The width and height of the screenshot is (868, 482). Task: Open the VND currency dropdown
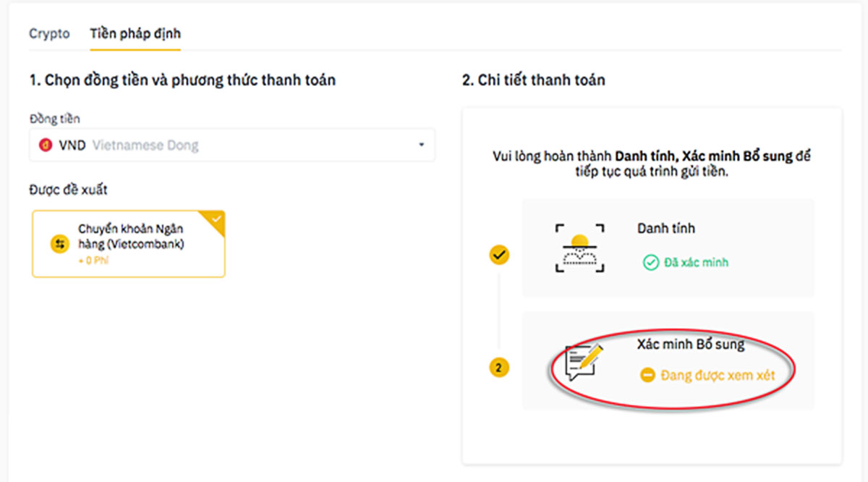click(232, 145)
